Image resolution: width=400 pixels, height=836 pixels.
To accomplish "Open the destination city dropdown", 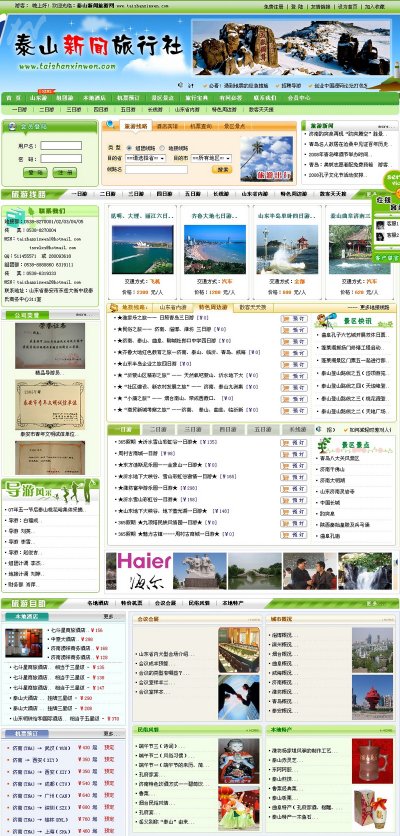I will [211, 158].
